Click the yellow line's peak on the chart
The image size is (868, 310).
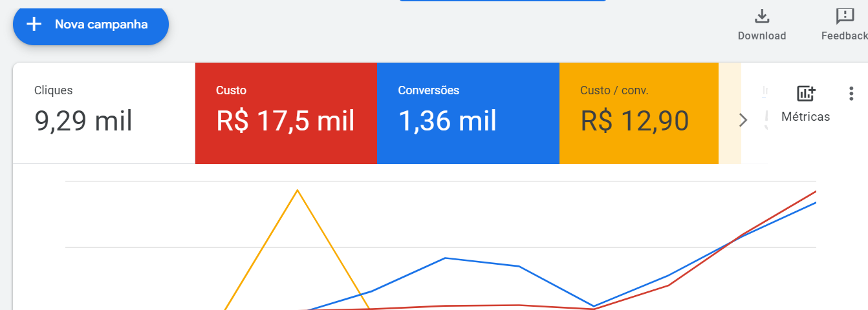coord(297,191)
